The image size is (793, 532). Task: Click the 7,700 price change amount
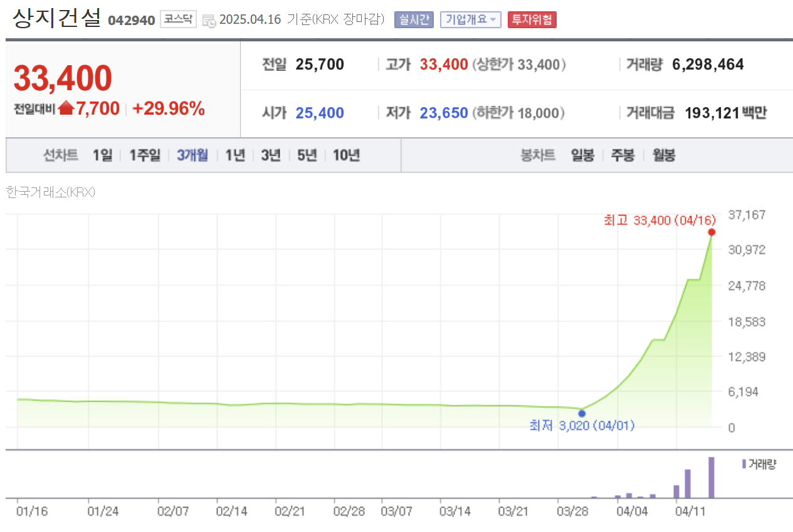[98, 109]
